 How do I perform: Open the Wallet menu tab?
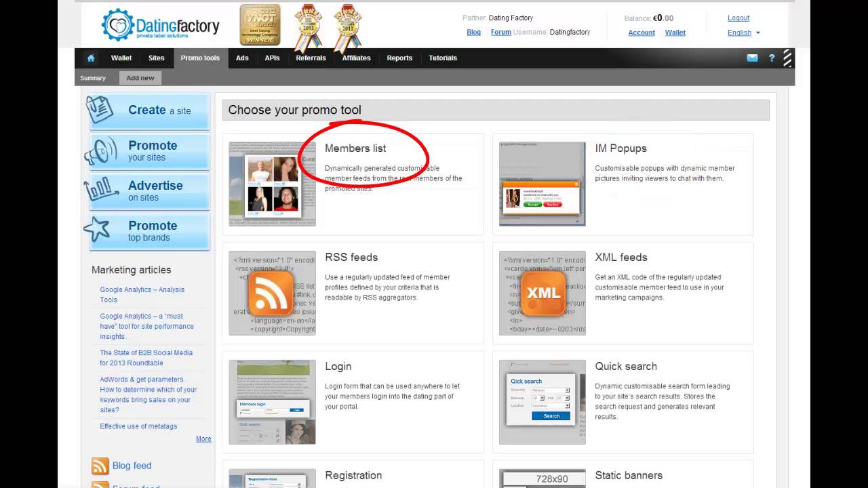121,58
